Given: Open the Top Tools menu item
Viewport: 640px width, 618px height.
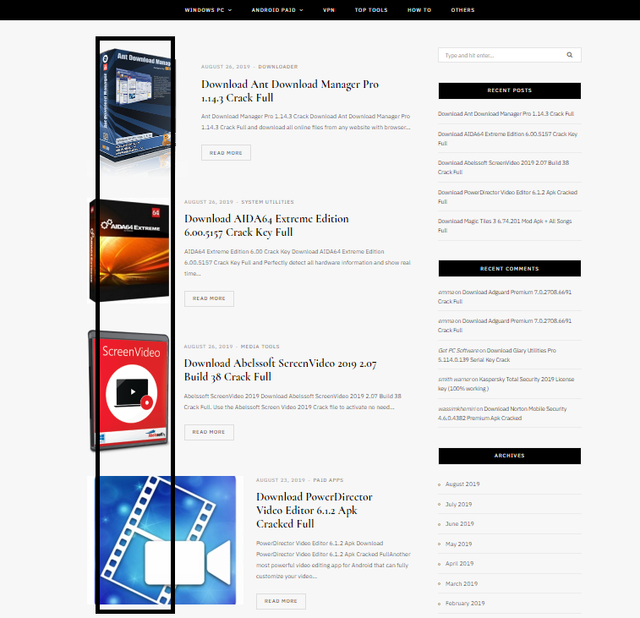Looking at the screenshot, I should coord(371,10).
